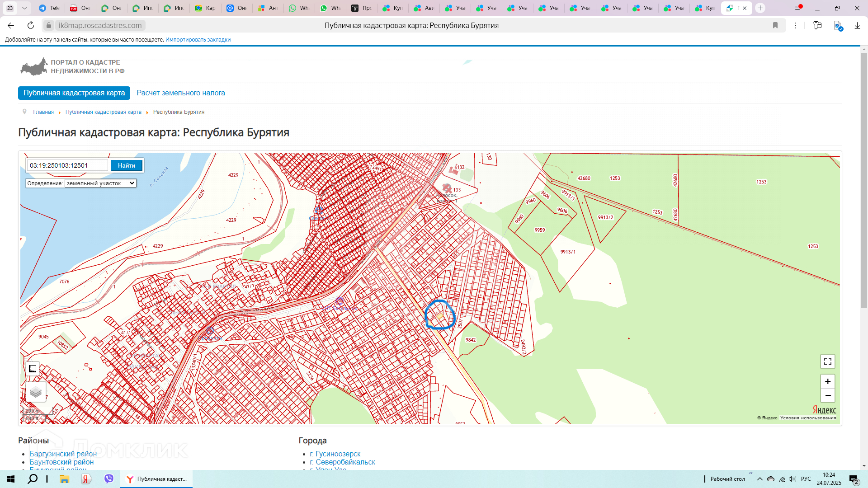The height and width of the screenshot is (488, 868).
Task: Open the browser downloads icon
Action: click(x=857, y=25)
